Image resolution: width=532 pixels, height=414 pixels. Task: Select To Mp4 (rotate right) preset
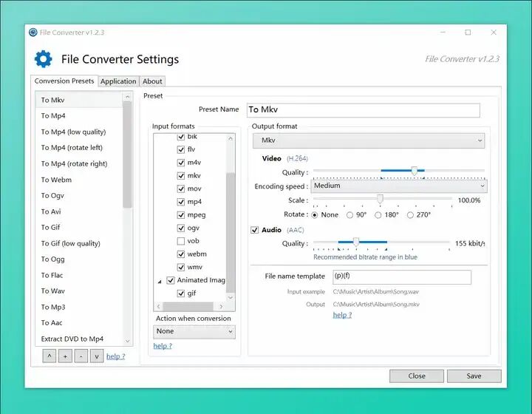(79, 164)
